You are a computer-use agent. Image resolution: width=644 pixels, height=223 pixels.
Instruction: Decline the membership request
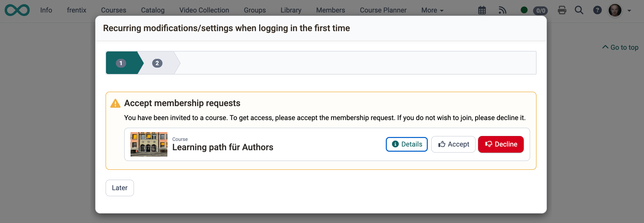pos(501,144)
